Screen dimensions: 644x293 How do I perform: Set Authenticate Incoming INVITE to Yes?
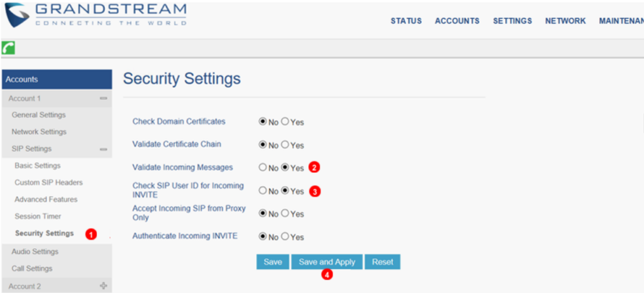[x=285, y=236]
